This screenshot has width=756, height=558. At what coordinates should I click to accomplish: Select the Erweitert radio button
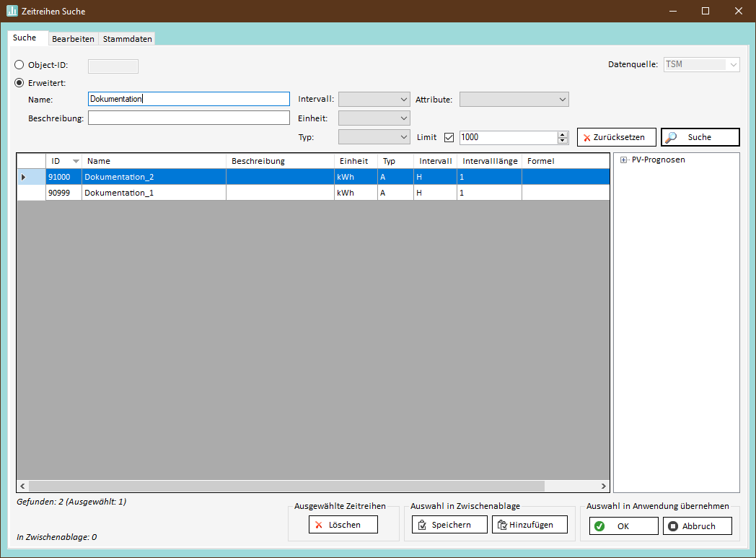[x=19, y=83]
